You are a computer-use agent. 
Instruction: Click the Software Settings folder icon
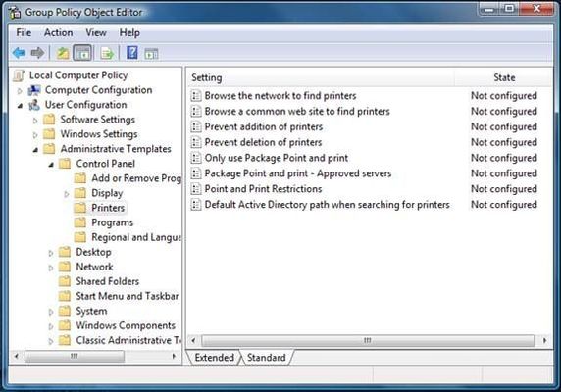pyautogui.click(x=49, y=119)
